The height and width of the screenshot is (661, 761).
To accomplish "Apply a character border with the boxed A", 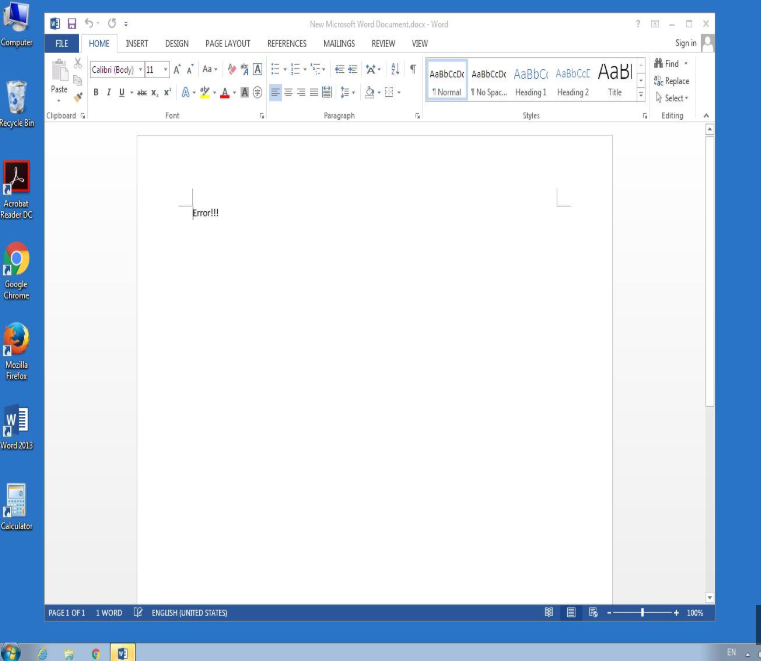I will click(258, 69).
